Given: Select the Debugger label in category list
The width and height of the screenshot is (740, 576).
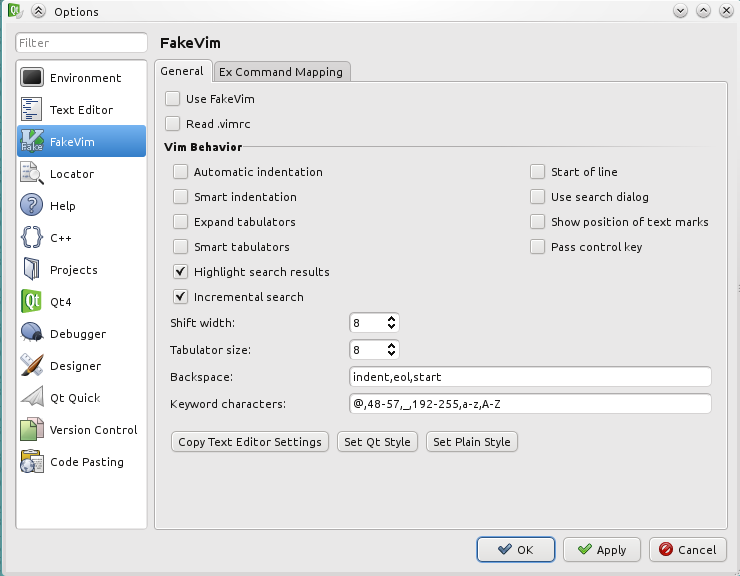Looking at the screenshot, I should point(78,334).
